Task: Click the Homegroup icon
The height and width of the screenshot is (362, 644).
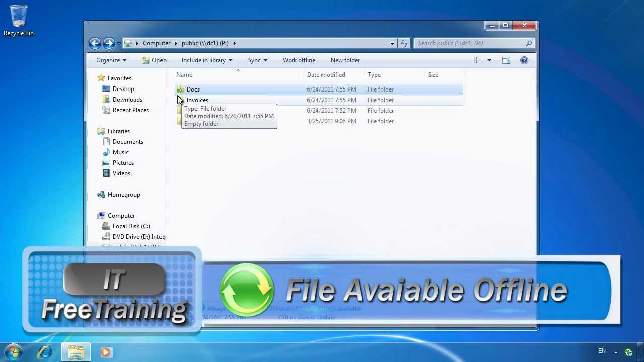Action: pos(101,195)
